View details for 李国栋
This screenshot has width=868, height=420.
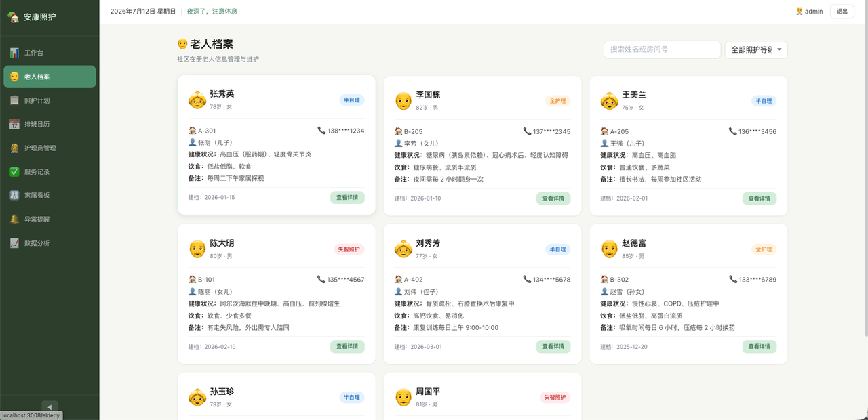[553, 198]
